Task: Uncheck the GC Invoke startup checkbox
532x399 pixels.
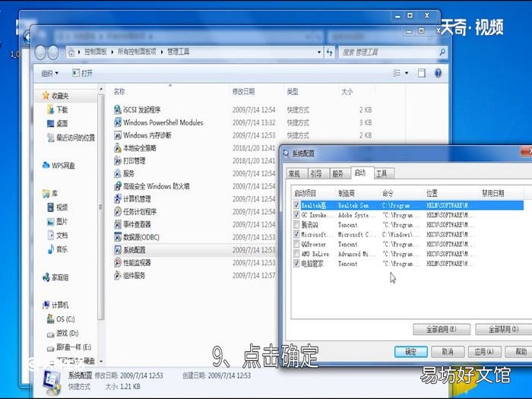Action: click(x=296, y=215)
